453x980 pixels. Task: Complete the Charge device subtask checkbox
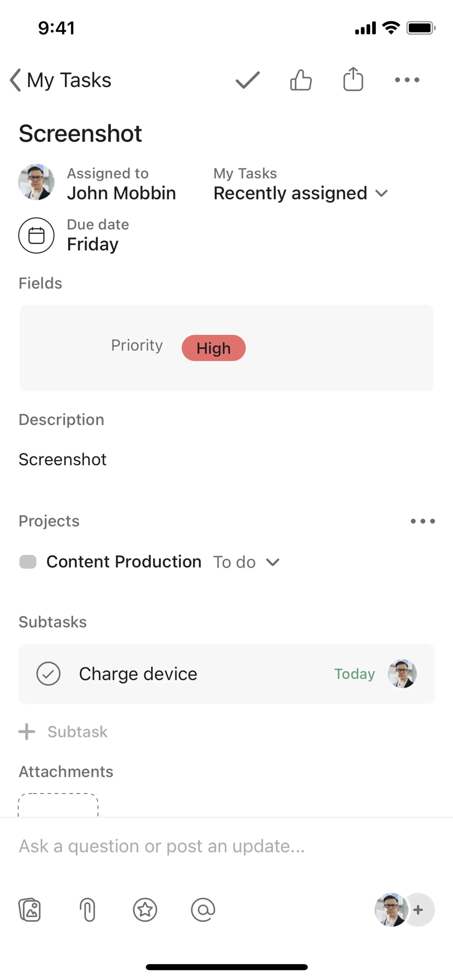[48, 674]
